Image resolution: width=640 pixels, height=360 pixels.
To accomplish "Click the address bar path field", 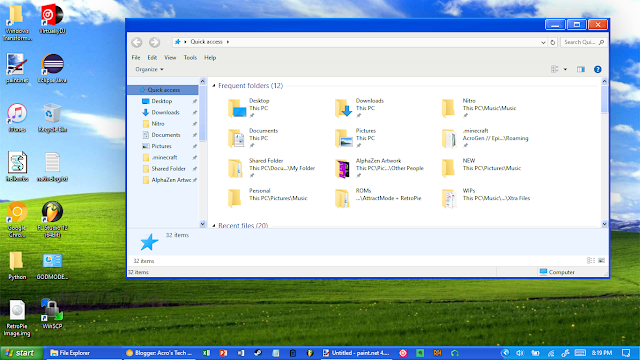I will coord(359,42).
